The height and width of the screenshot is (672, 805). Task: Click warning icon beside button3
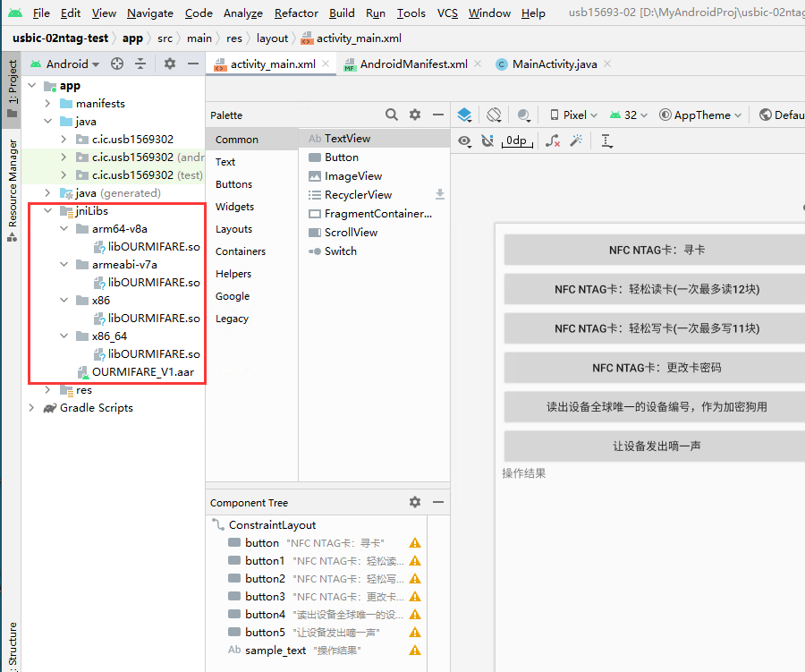[415, 597]
